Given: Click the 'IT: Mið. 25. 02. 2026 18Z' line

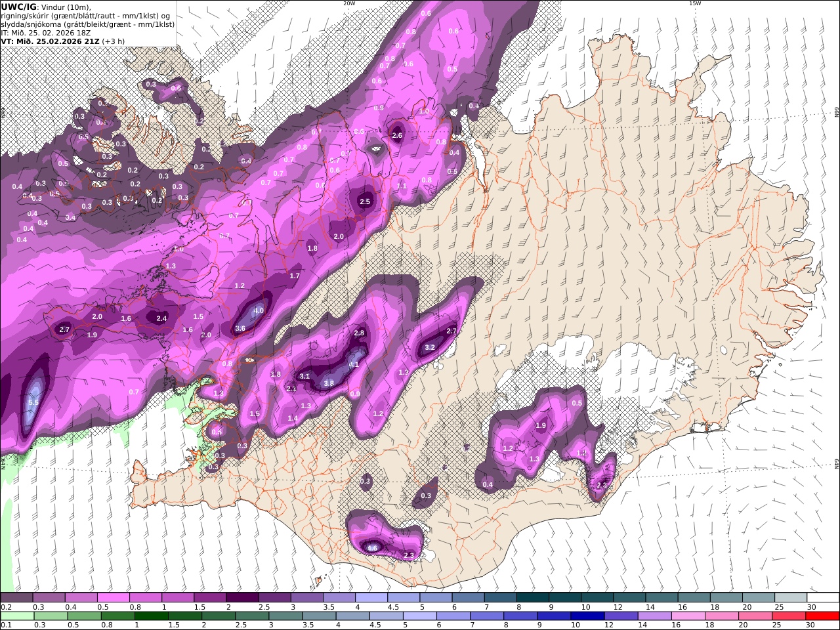Looking at the screenshot, I should tap(45, 32).
